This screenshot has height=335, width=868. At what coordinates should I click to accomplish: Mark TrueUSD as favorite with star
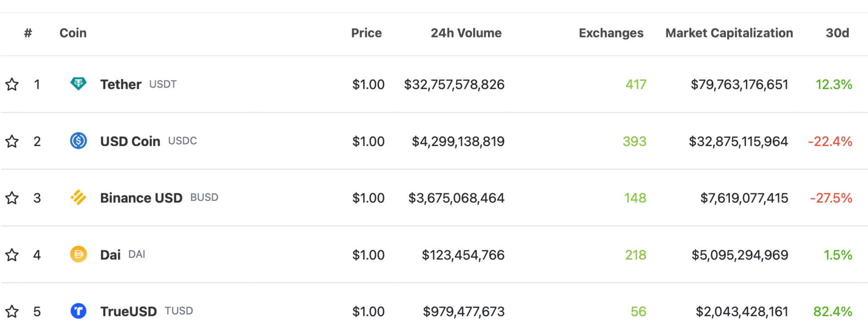(x=12, y=312)
